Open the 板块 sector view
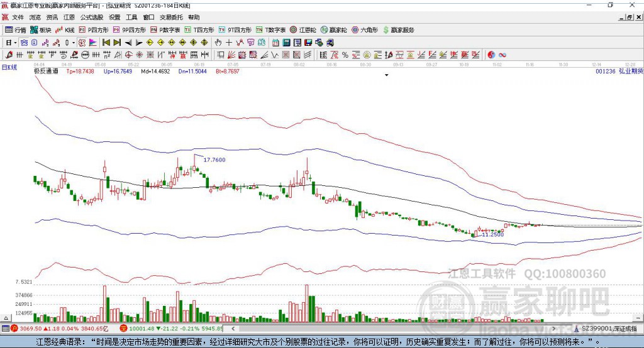Screen dimensions: 644x348 pyautogui.click(x=41, y=30)
